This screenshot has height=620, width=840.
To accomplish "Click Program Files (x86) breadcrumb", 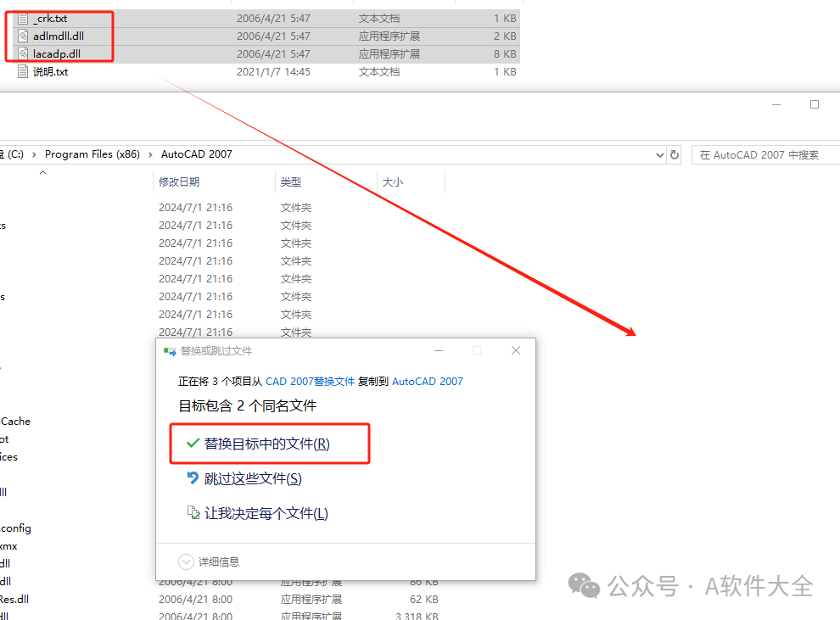I will [x=92, y=154].
